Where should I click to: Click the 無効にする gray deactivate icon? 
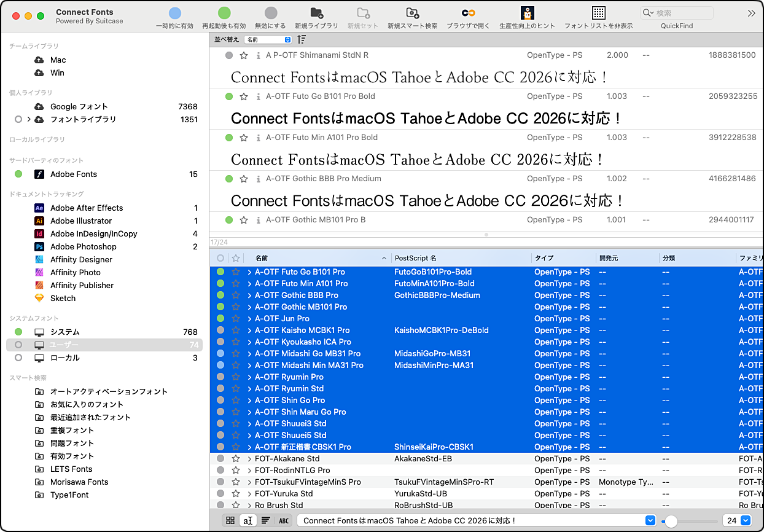(x=271, y=13)
